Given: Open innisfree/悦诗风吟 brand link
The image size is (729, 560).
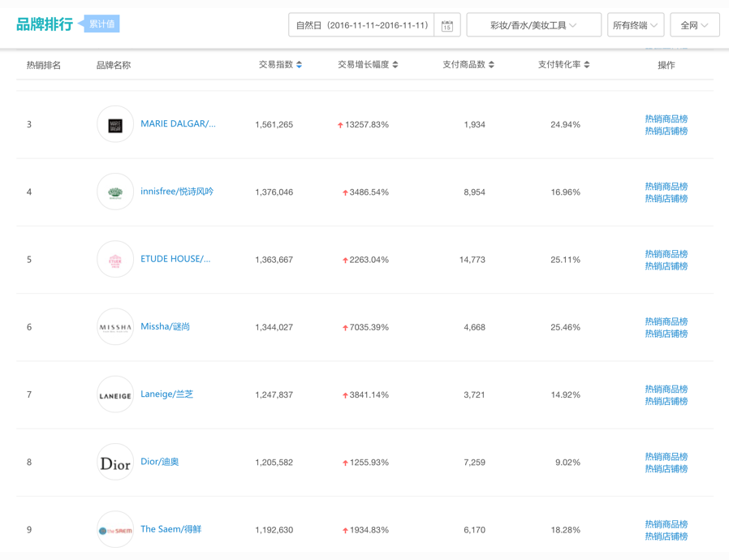Looking at the screenshot, I should [x=177, y=192].
